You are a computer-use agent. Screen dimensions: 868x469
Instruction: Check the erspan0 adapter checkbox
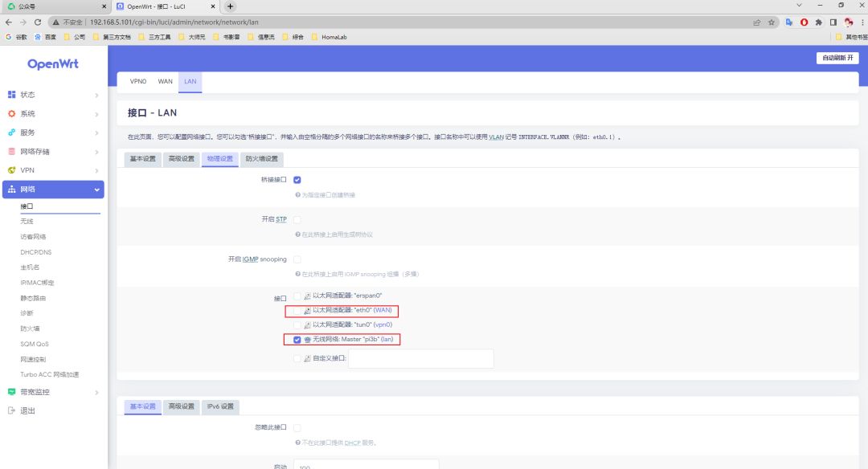297,296
